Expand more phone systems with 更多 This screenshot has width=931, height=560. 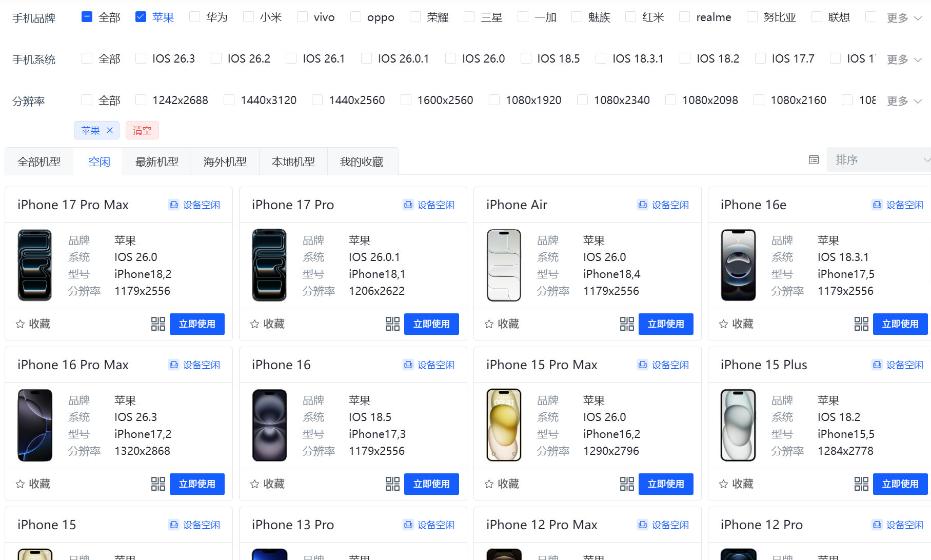[x=904, y=59]
